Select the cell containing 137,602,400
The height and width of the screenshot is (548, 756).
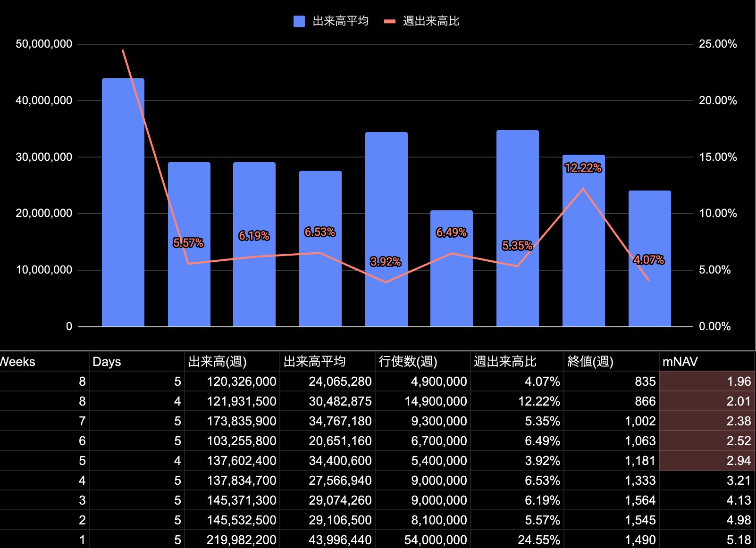(x=232, y=461)
